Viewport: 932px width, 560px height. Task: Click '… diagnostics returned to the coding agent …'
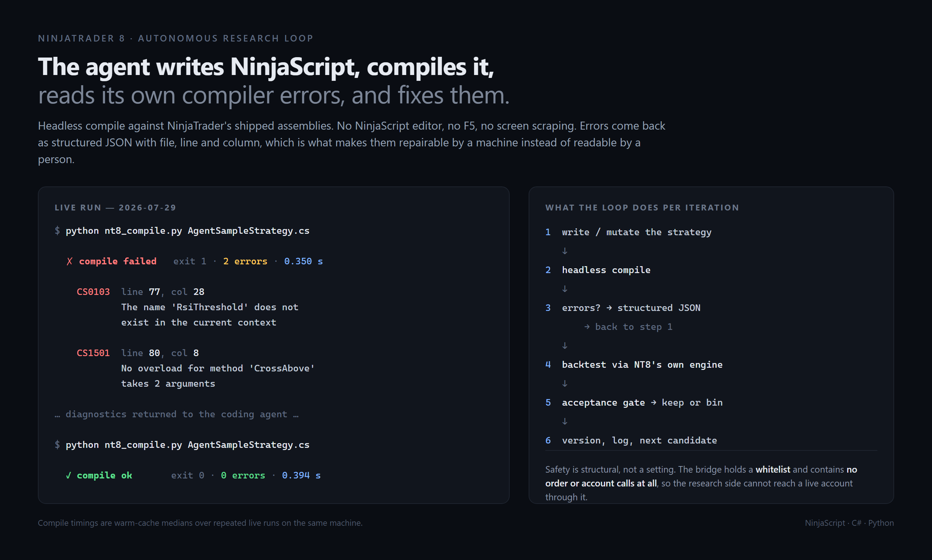coord(177,414)
